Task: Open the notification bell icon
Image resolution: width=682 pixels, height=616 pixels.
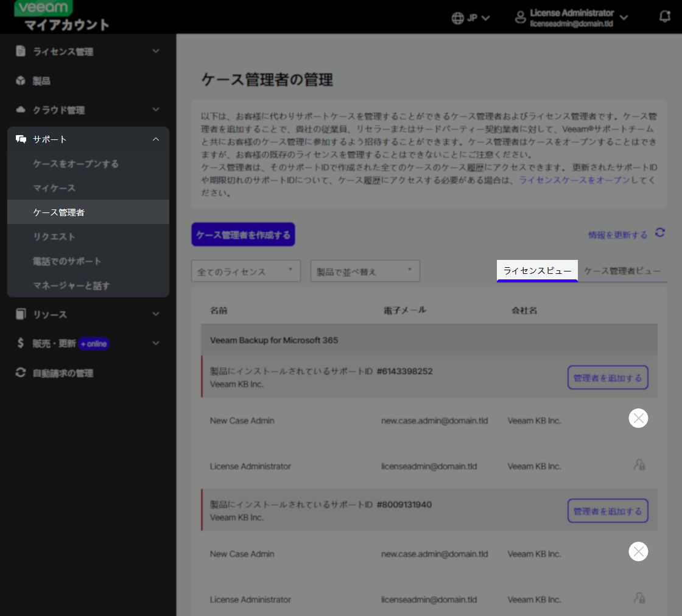Action: click(x=664, y=16)
